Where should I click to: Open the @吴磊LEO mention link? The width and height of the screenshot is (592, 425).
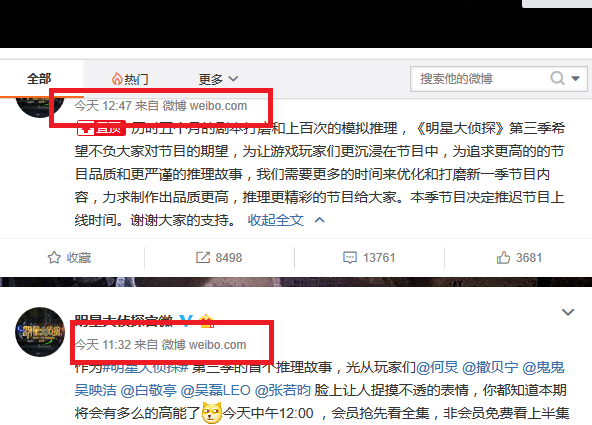click(216, 390)
